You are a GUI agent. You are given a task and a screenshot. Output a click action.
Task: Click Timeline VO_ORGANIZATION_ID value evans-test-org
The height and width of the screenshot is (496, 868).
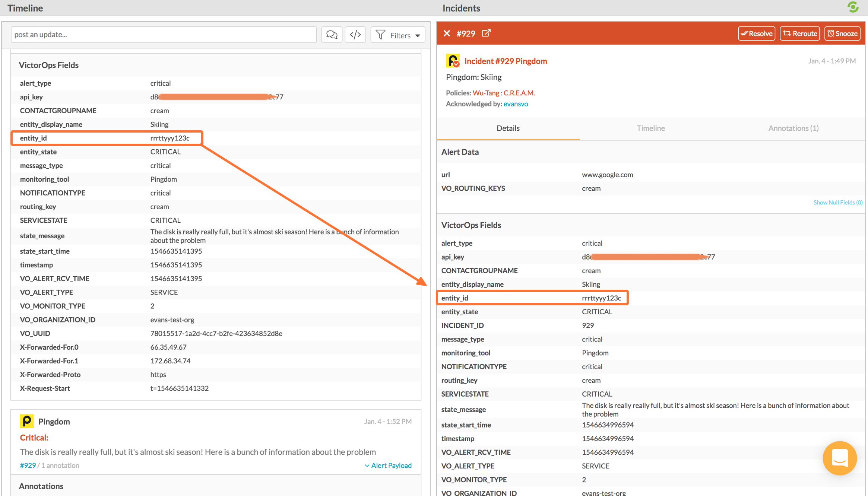[172, 319]
